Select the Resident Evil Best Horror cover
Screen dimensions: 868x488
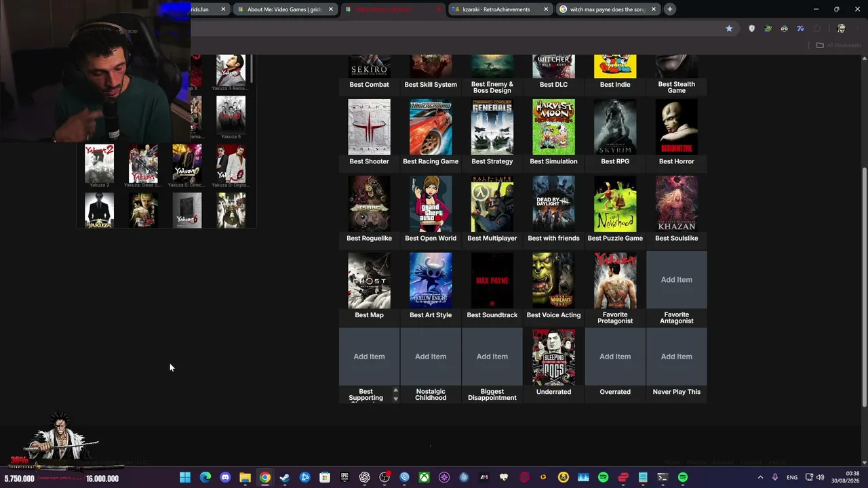(x=677, y=127)
